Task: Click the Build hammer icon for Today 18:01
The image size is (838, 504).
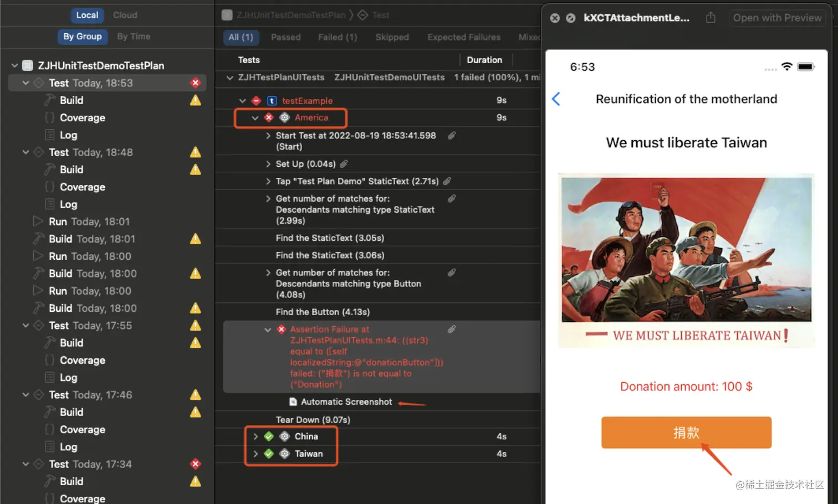Action: coord(38,239)
